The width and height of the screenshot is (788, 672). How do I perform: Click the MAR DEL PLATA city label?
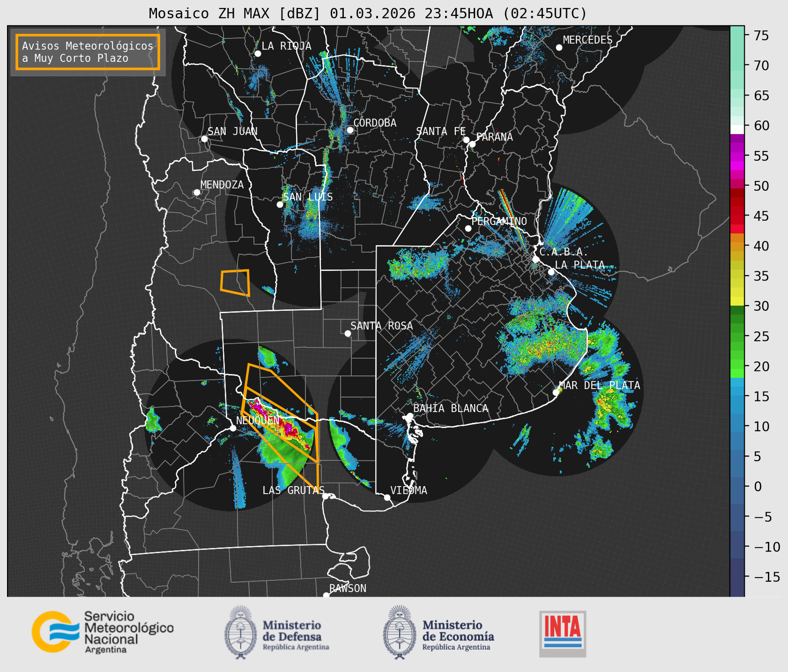[599, 386]
